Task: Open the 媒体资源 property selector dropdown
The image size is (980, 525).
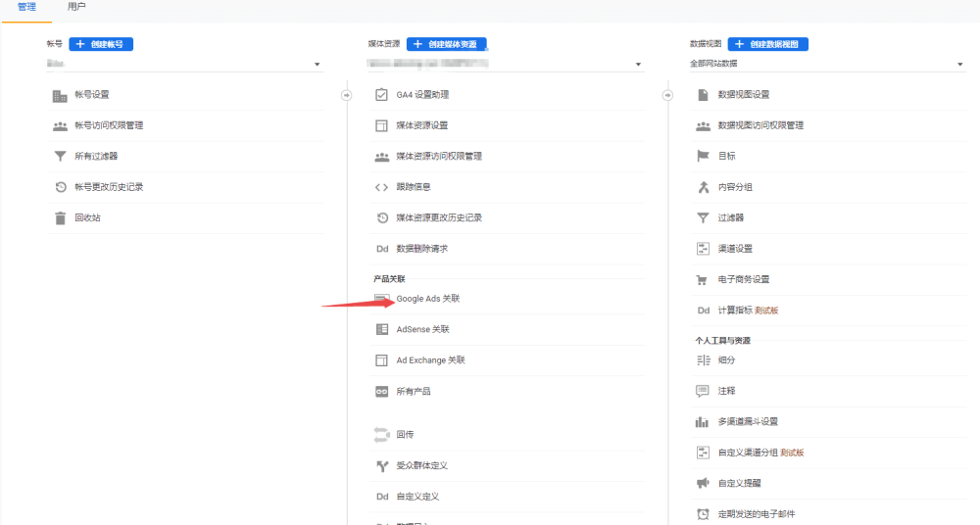Action: pyautogui.click(x=506, y=65)
